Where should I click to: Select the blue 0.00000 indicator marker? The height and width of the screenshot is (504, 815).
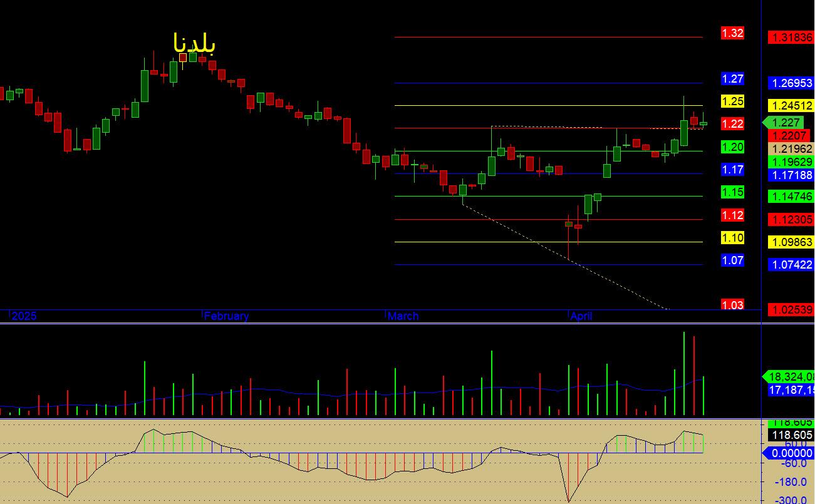[x=788, y=453]
